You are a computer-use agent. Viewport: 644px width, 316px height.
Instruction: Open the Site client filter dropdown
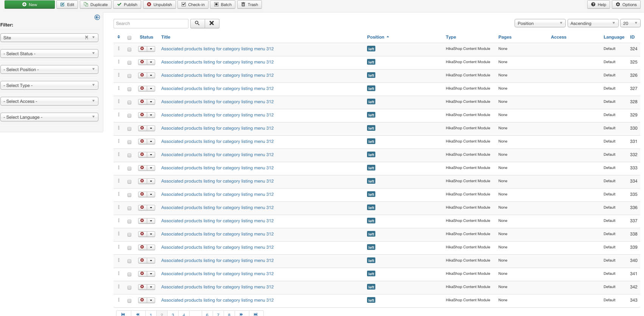[x=49, y=38]
